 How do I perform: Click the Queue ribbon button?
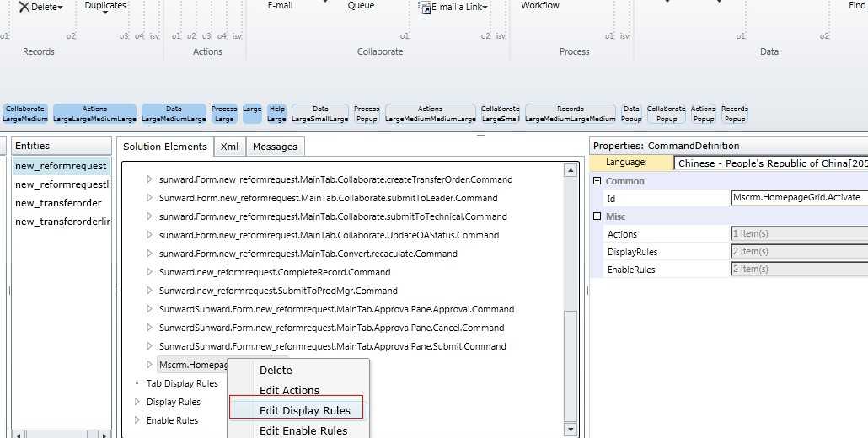click(361, 5)
